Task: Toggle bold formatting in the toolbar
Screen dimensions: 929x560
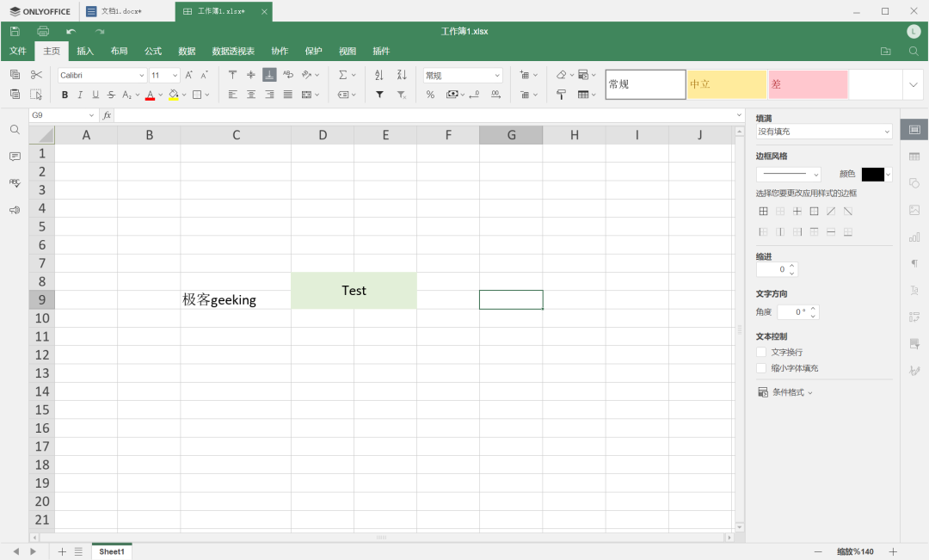Action: coord(65,95)
